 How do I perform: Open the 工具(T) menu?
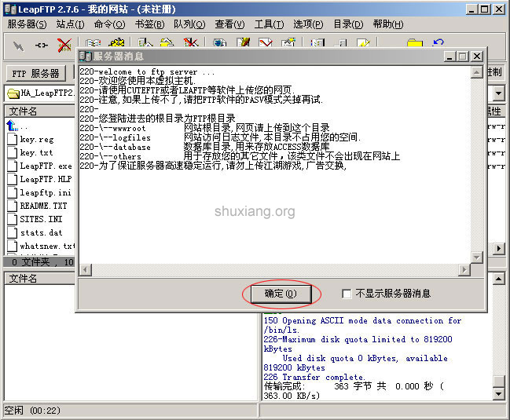click(269, 24)
